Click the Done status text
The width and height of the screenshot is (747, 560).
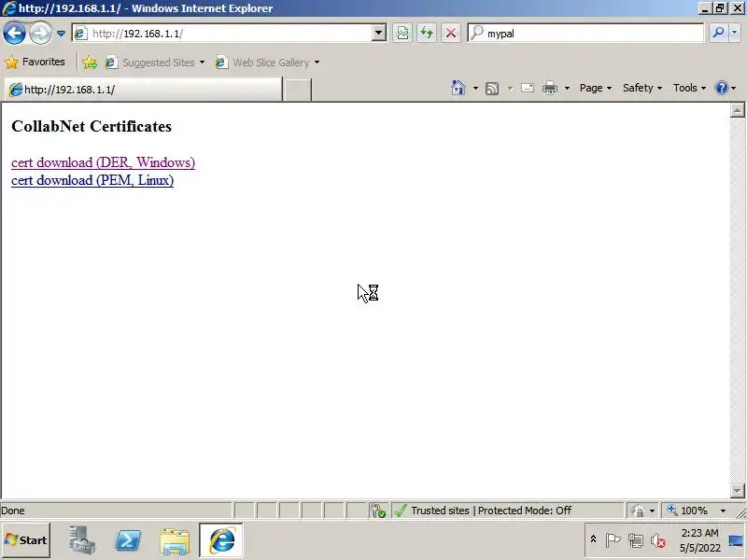point(13,511)
